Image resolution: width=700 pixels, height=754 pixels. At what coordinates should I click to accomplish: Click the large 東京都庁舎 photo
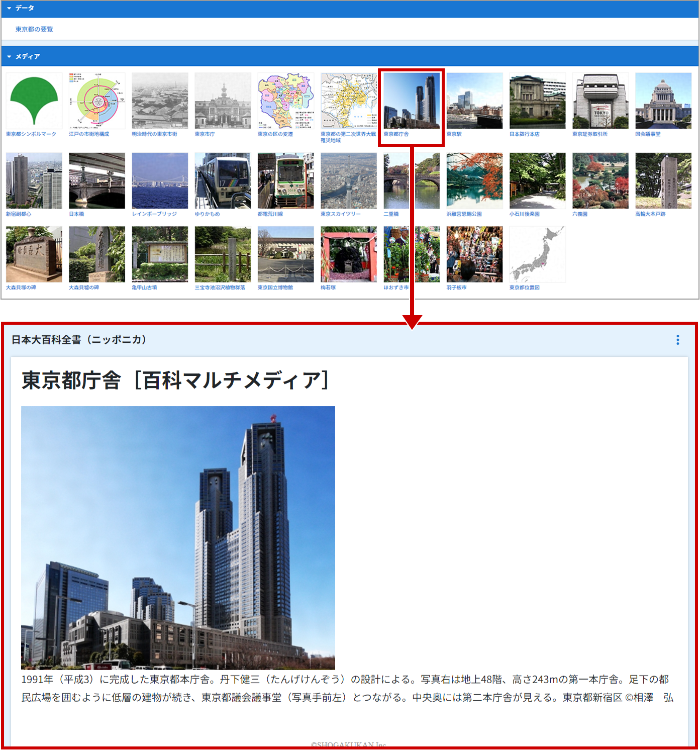tap(178, 537)
